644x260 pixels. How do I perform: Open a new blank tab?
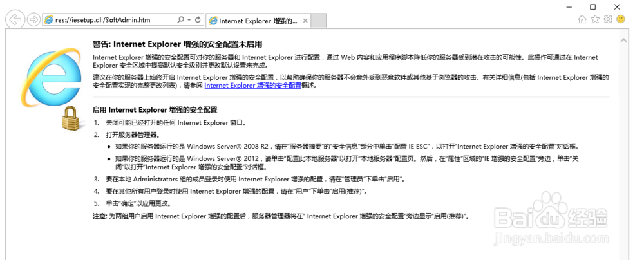(x=319, y=21)
